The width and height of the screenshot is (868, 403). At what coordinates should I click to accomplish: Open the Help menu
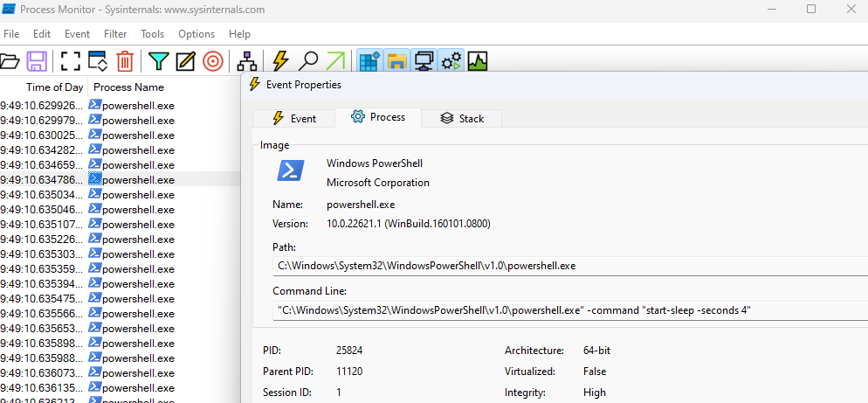tap(239, 34)
